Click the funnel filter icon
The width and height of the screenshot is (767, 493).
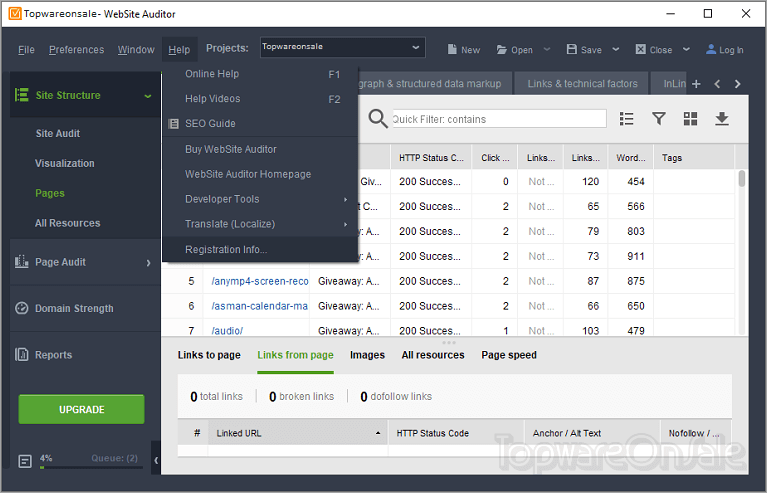(659, 118)
